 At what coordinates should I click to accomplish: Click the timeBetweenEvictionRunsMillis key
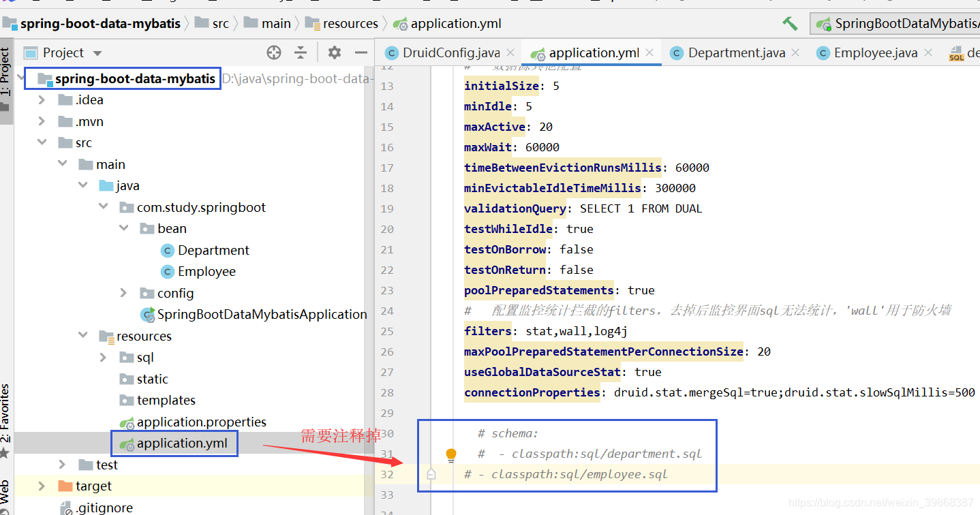tap(563, 168)
